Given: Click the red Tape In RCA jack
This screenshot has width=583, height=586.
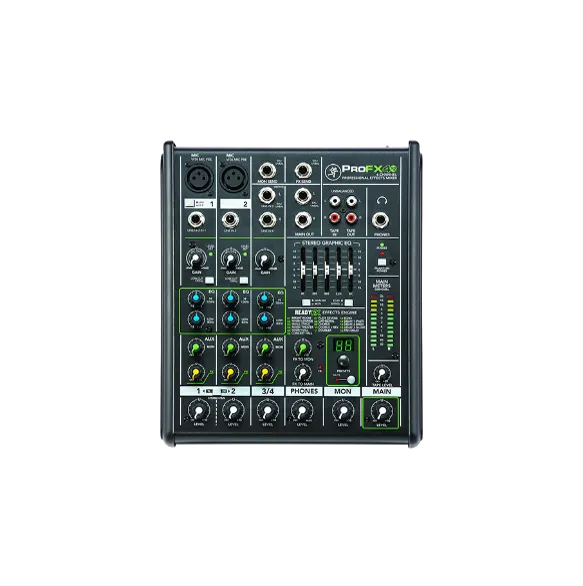Looking at the screenshot, I should (334, 217).
